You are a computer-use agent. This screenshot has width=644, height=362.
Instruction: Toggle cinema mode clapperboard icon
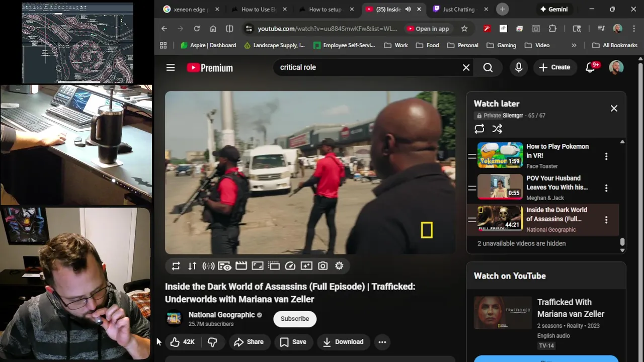[x=241, y=266]
